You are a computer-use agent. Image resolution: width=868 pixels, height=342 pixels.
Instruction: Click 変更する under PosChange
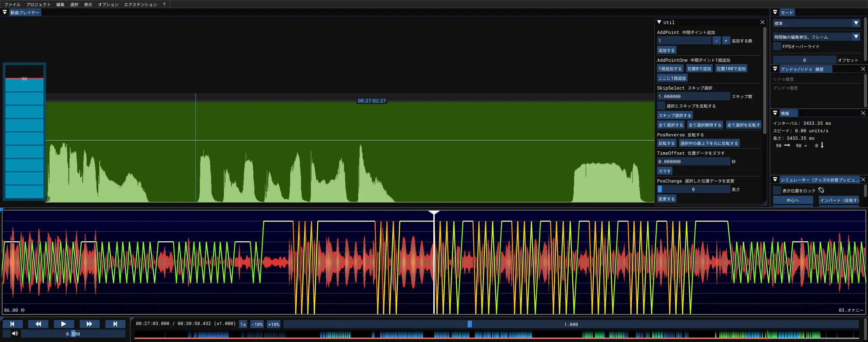coord(667,199)
